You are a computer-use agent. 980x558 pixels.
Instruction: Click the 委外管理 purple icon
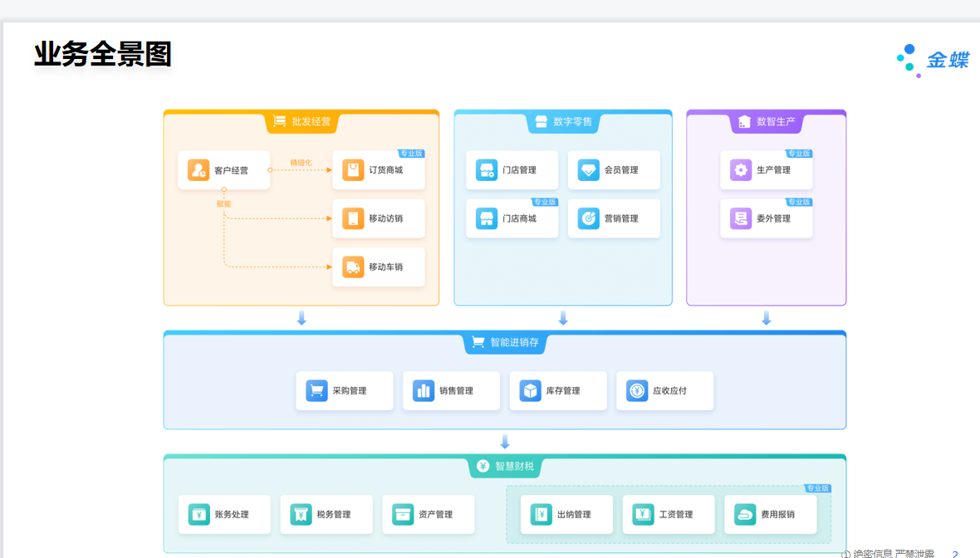(x=741, y=218)
